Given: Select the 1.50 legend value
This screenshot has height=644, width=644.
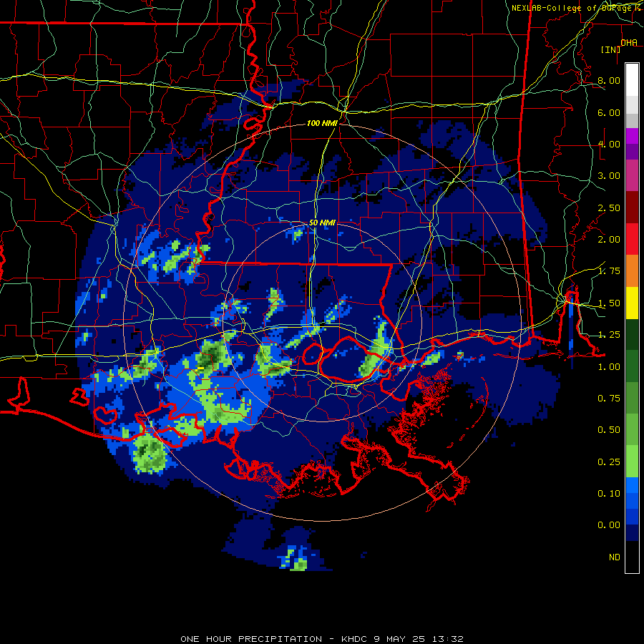Looking at the screenshot, I should [609, 303].
